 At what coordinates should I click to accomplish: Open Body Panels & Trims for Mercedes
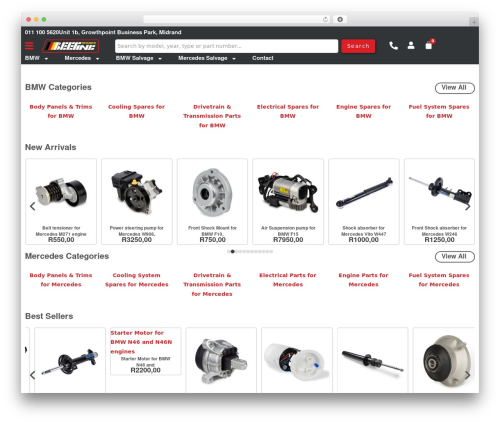click(61, 280)
